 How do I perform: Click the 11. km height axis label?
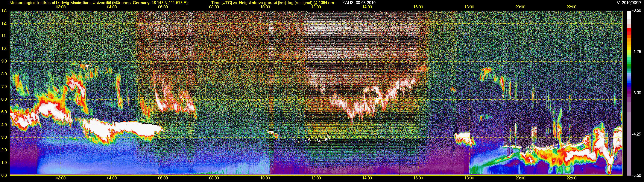pos(4,36)
